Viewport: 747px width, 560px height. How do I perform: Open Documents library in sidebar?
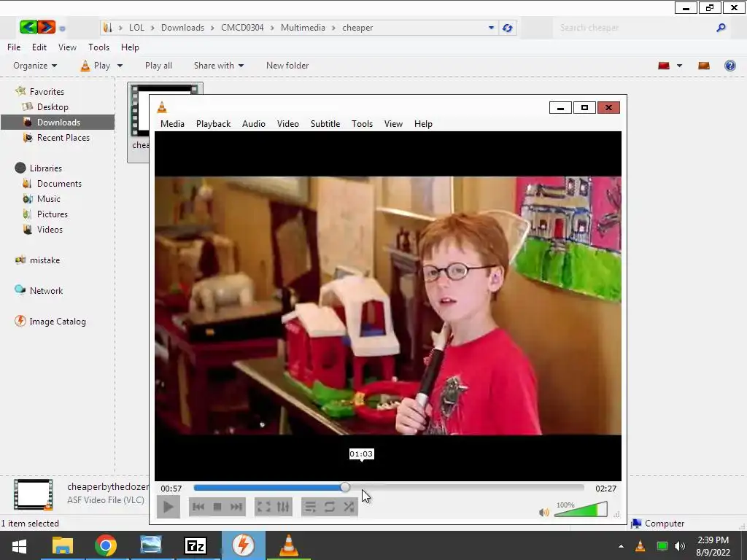point(59,183)
